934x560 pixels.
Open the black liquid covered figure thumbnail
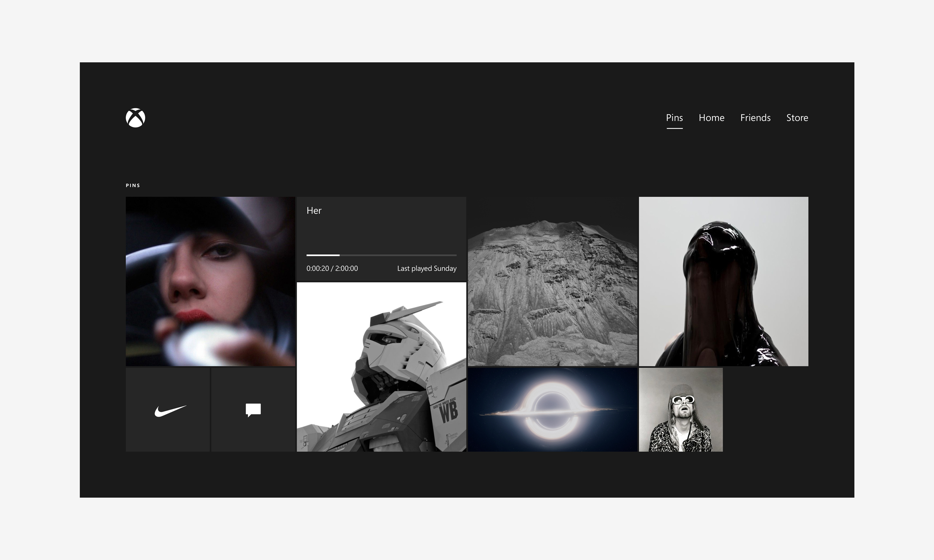[723, 281]
